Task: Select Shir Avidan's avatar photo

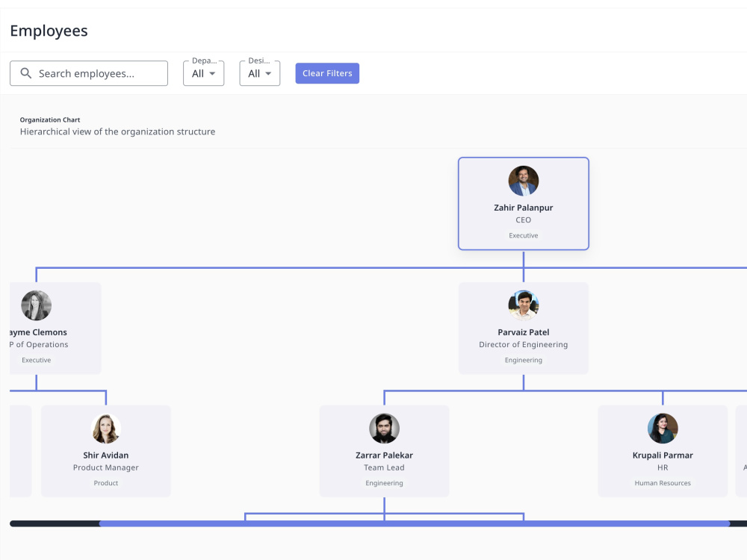Action: 106,428
